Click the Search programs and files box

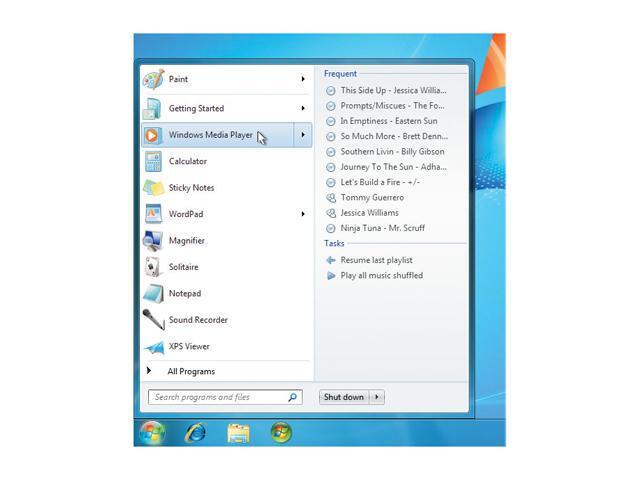(x=218, y=397)
